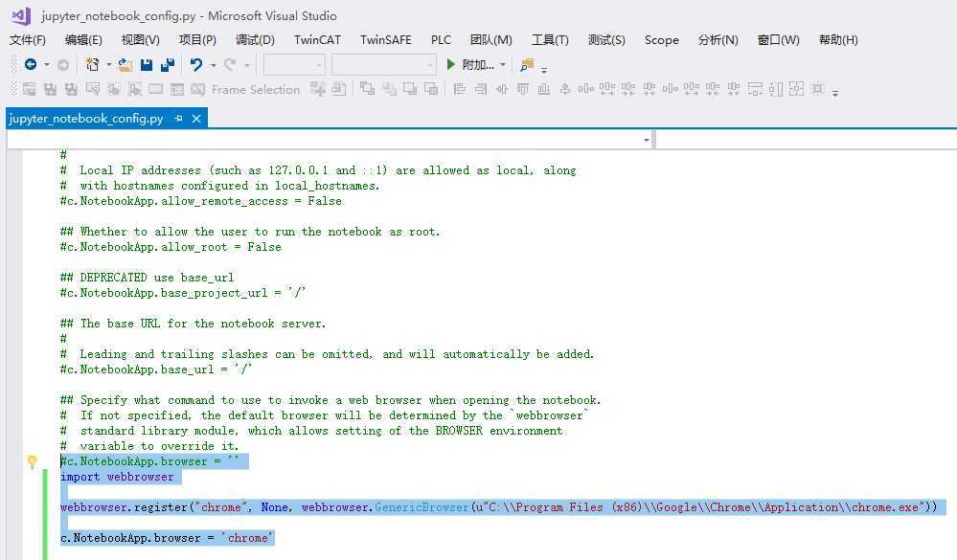
Task: Click the 'import webbrowser' code line
Action: coord(117,477)
